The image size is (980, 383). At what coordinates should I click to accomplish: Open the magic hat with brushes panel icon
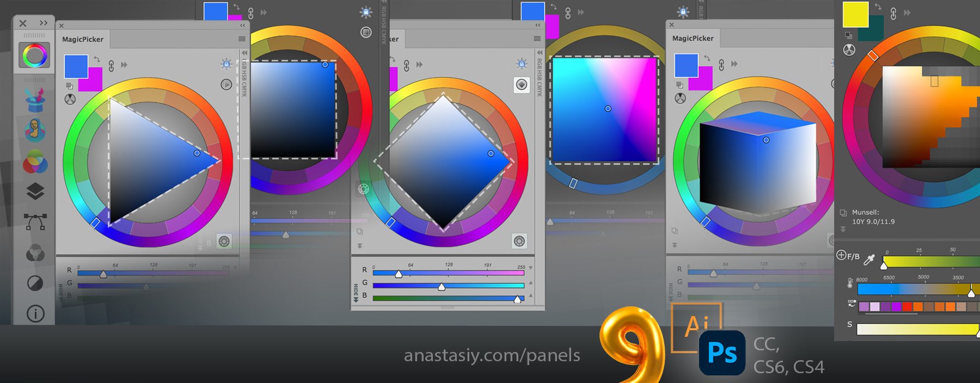pyautogui.click(x=35, y=100)
